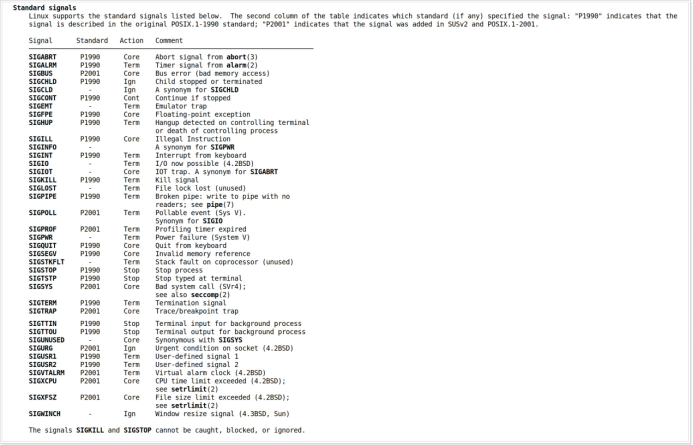Image resolution: width=693 pixels, height=445 pixels.
Task: Click SIGCHLD in the SIGCLD synonym comment
Action: point(224,90)
